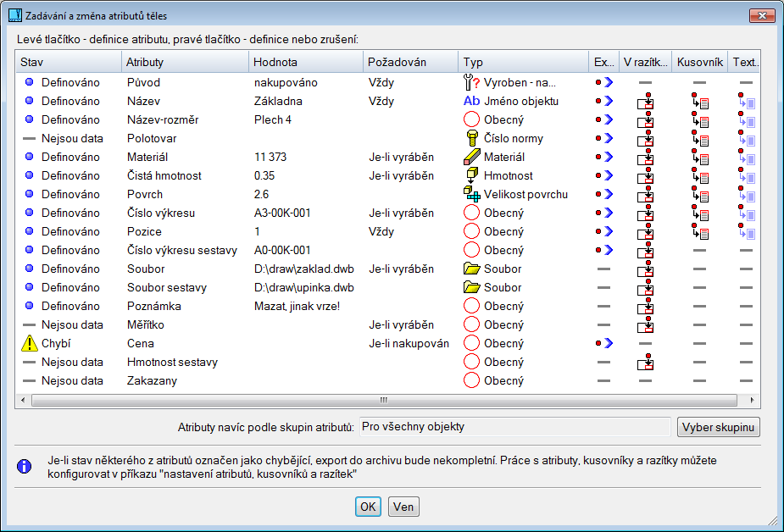Click text attribute icon in Materiál row
This screenshot has height=532, width=784.
pos(747,157)
